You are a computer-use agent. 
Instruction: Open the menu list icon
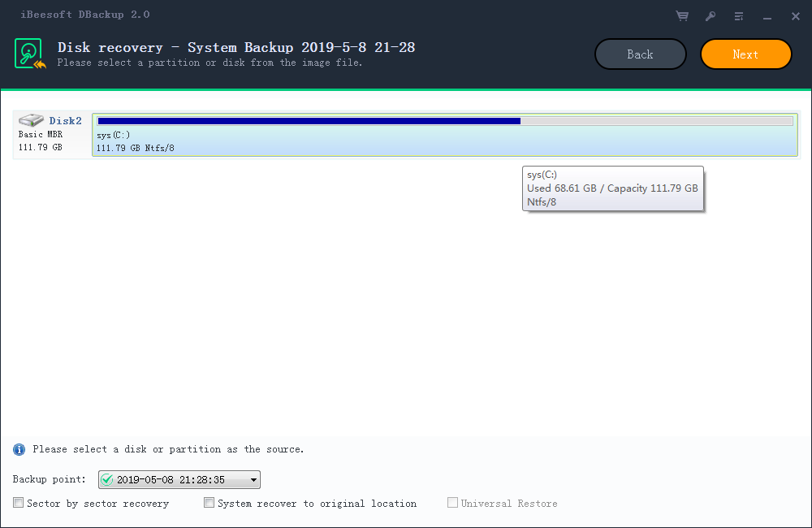(739, 16)
